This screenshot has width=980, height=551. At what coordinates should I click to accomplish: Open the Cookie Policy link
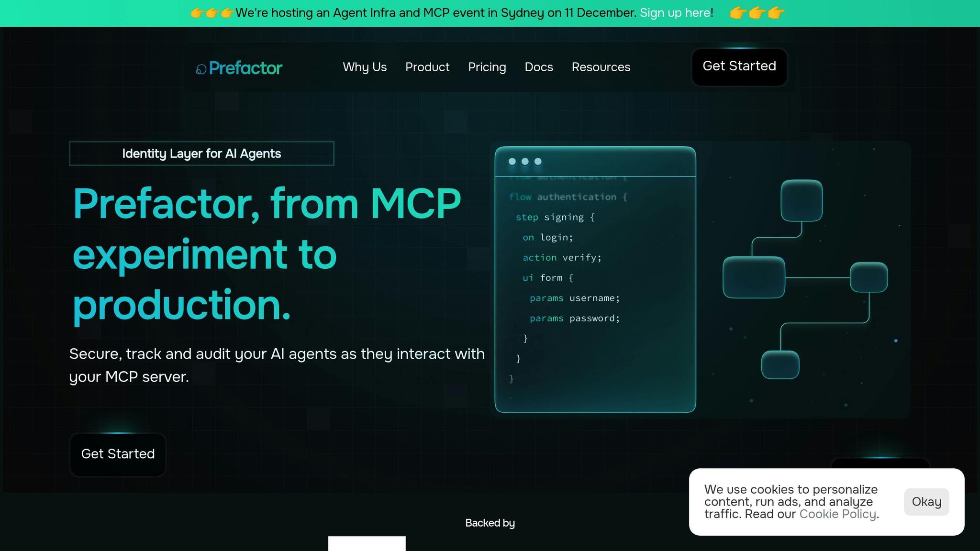tap(838, 514)
